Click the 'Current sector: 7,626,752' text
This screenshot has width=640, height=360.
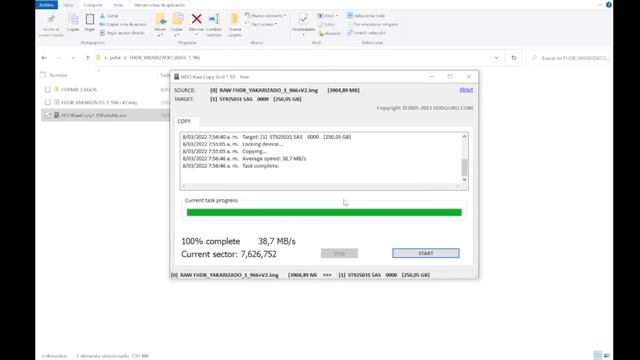click(x=229, y=254)
